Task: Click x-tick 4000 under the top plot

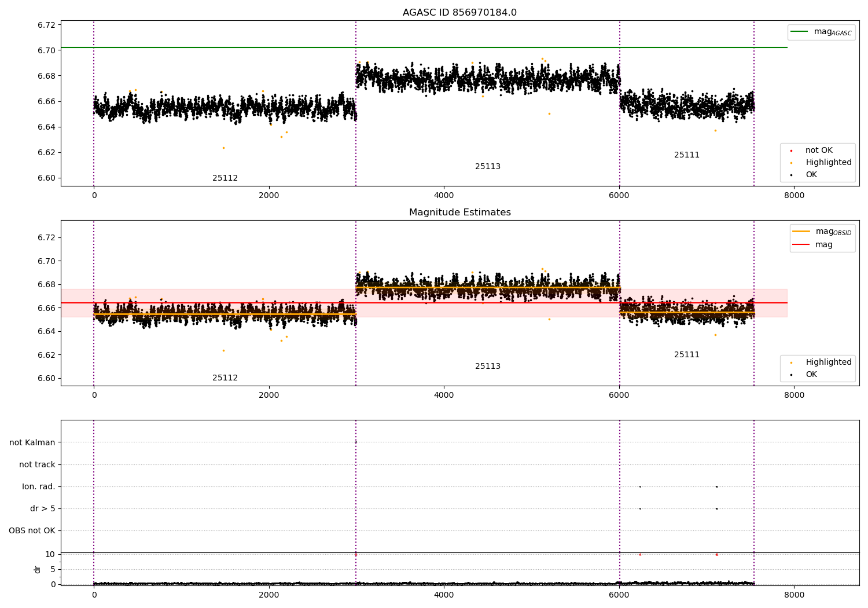Action: tap(444, 196)
